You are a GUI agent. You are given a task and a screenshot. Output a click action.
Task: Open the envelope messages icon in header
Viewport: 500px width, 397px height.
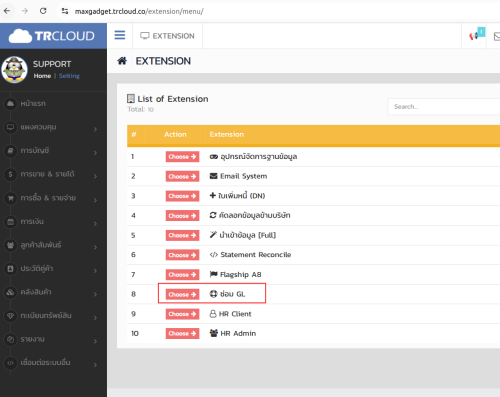[x=497, y=36]
